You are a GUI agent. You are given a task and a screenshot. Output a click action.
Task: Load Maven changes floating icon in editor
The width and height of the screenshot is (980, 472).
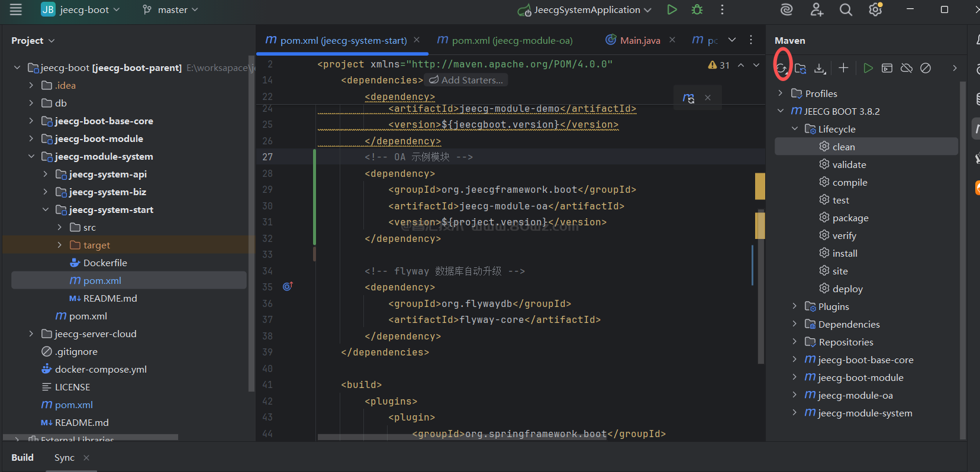[688, 98]
